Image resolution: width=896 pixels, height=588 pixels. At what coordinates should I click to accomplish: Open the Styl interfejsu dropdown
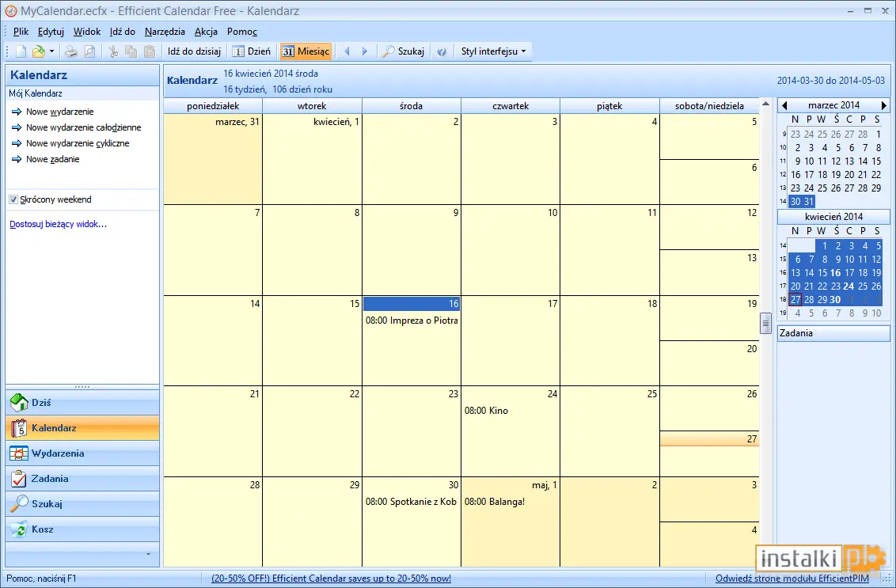point(493,51)
